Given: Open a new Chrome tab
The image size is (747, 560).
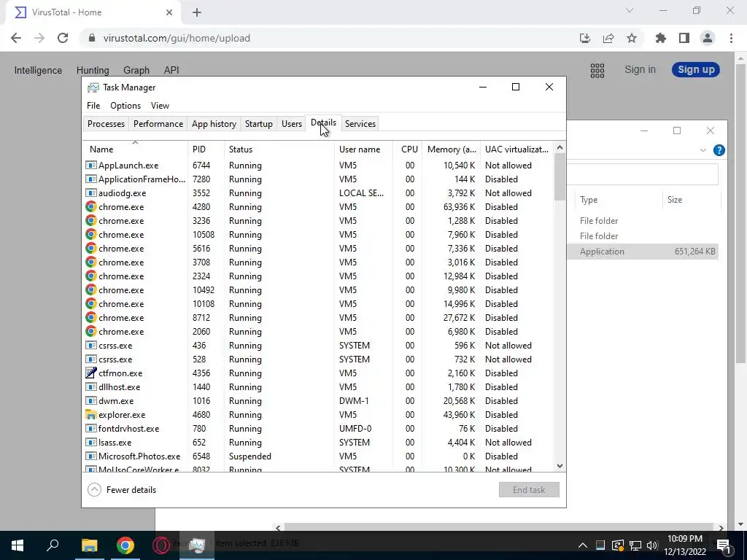Looking at the screenshot, I should coord(197,12).
